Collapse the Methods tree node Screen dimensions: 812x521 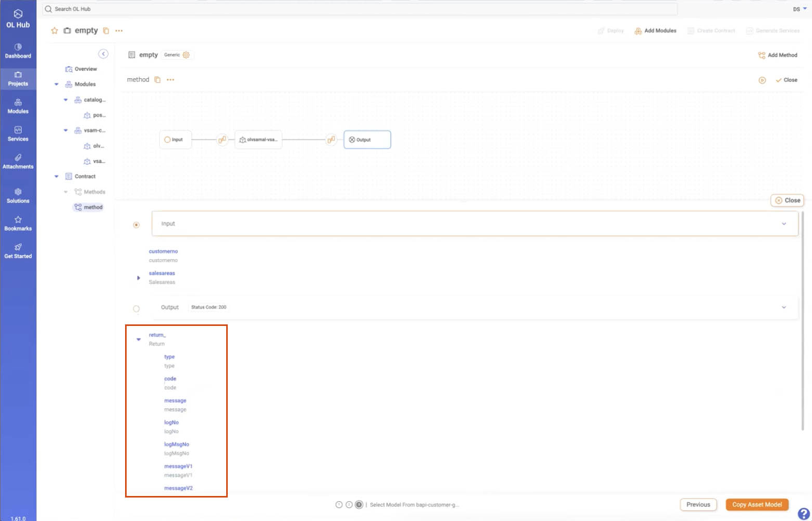pyautogui.click(x=66, y=192)
